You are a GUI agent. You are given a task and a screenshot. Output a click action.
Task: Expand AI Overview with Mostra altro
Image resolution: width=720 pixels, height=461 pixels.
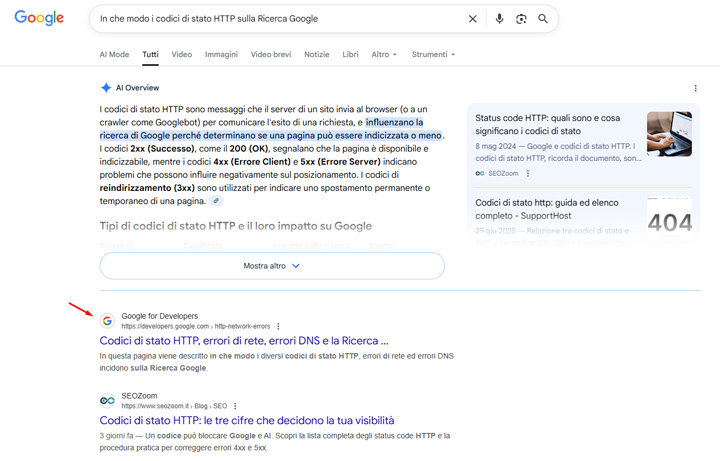[272, 266]
